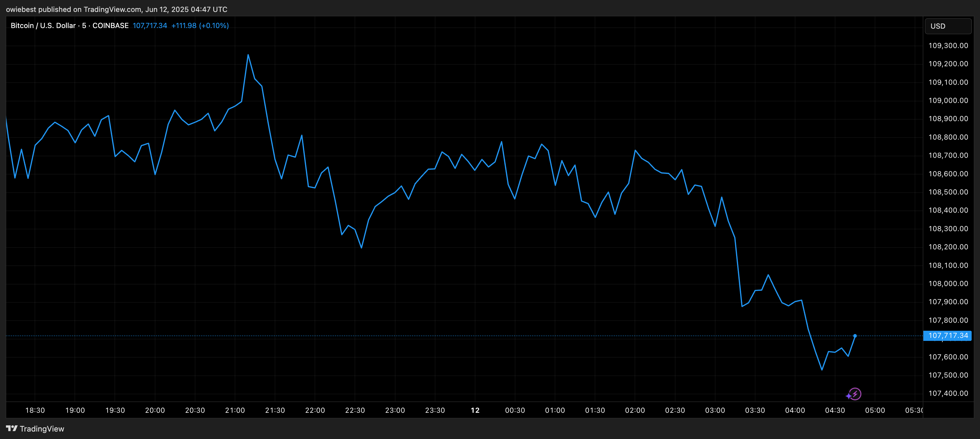Click the 18:30 time axis label
This screenshot has height=439, width=980.
[35, 410]
